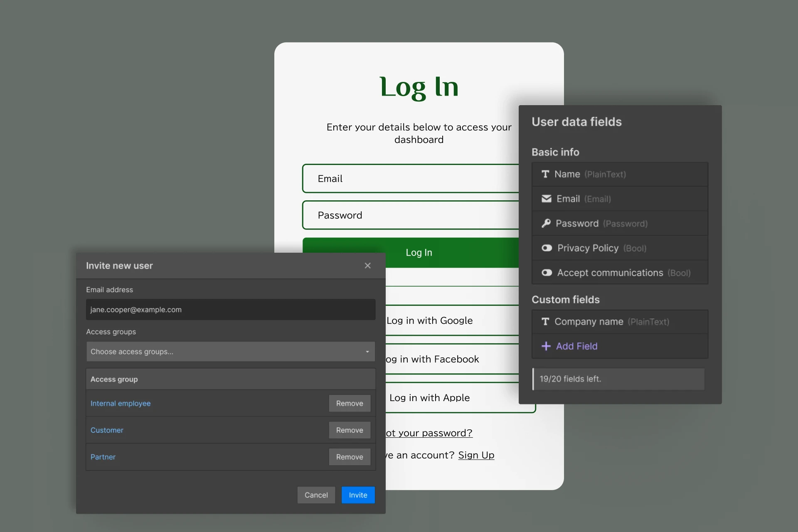
Task: Close the Invite new user dialog
Action: [x=367, y=266]
